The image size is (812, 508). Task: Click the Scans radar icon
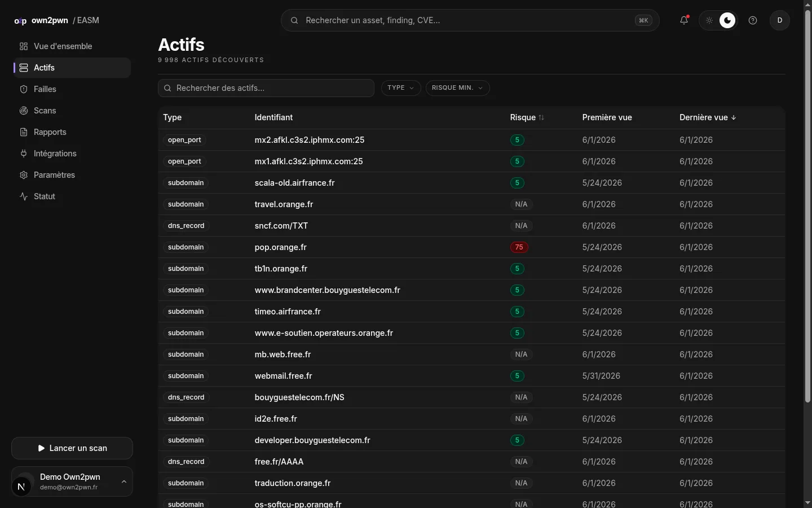(x=24, y=111)
